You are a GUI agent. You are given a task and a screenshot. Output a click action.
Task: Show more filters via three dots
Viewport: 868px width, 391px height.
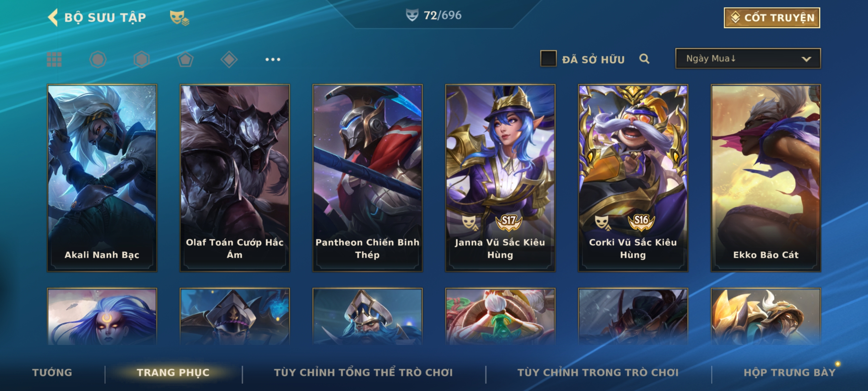coord(273,59)
